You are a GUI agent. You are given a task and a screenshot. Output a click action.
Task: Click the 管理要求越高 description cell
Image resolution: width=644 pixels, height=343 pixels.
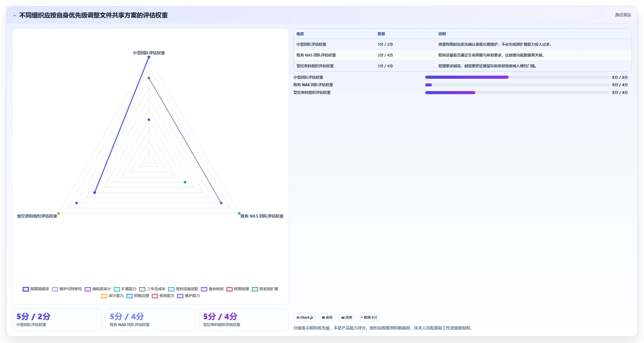(488, 66)
